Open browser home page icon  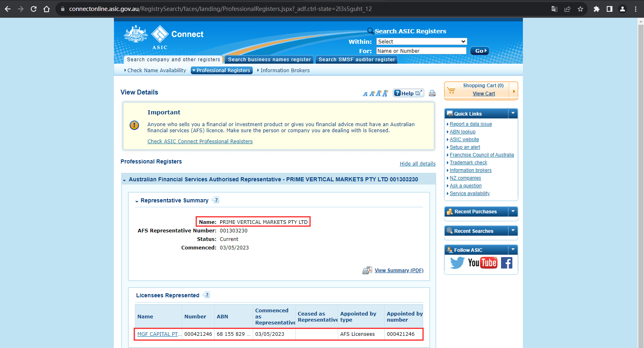coord(47,9)
